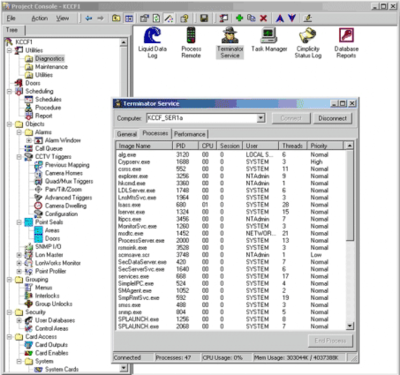The image size is (400, 375).
Task: Click process list scrollbar down arrow
Action: (349, 326)
